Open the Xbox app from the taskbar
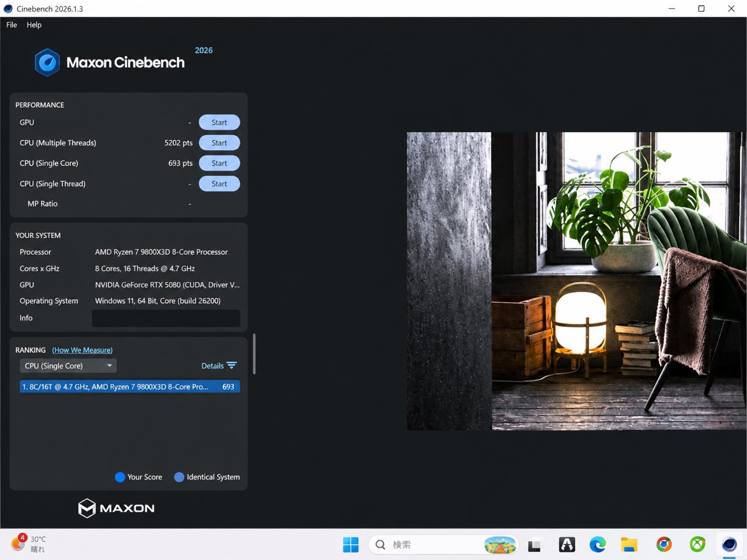Viewport: 747px width, 560px height. coord(697,545)
